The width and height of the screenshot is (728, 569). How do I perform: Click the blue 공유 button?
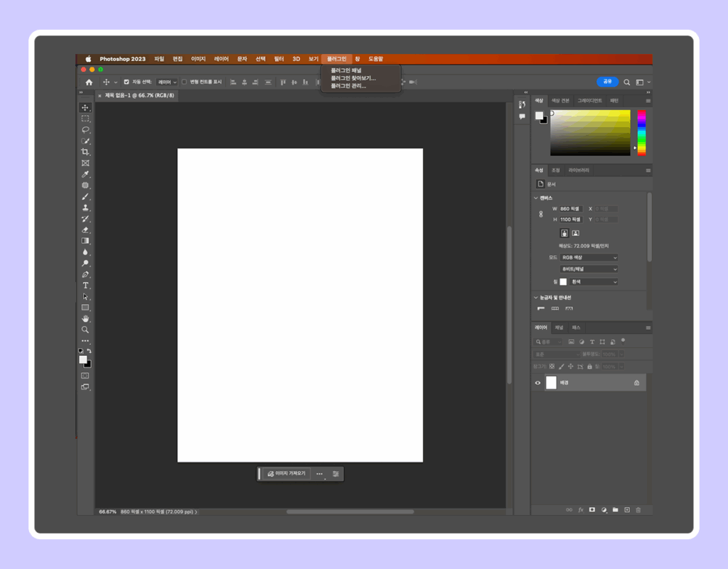click(607, 82)
